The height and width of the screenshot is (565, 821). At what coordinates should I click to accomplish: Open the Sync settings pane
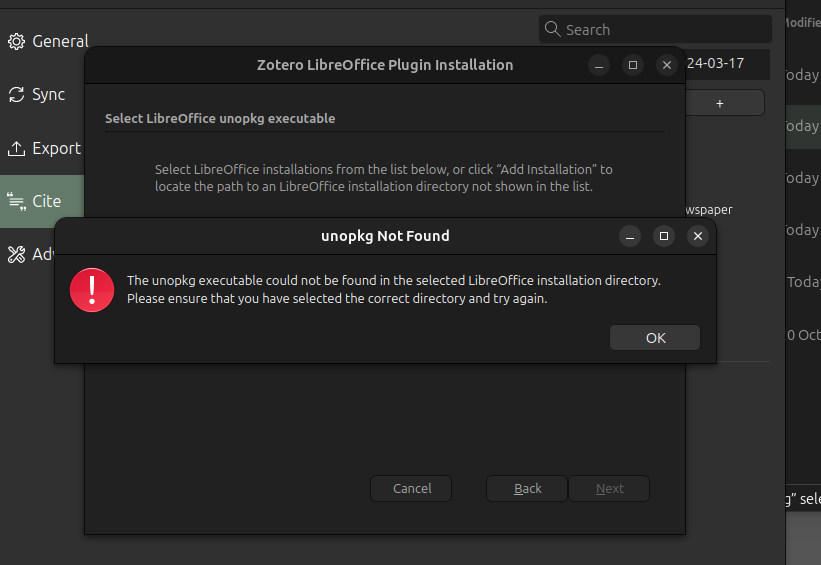(37, 95)
